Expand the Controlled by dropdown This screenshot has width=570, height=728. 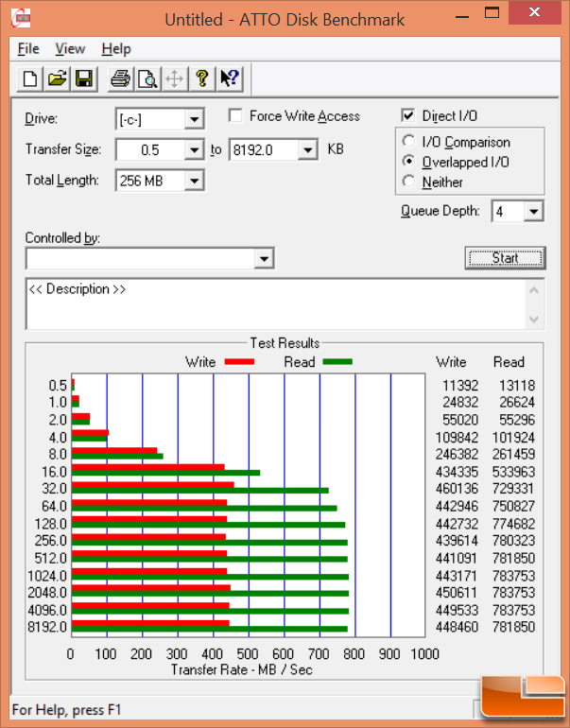point(264,259)
